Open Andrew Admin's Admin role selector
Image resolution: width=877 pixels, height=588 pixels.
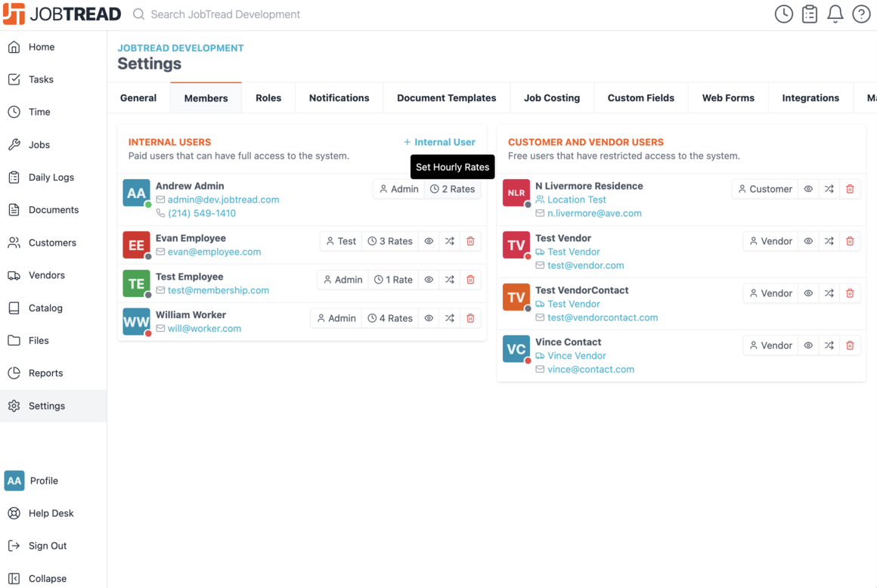pyautogui.click(x=398, y=189)
